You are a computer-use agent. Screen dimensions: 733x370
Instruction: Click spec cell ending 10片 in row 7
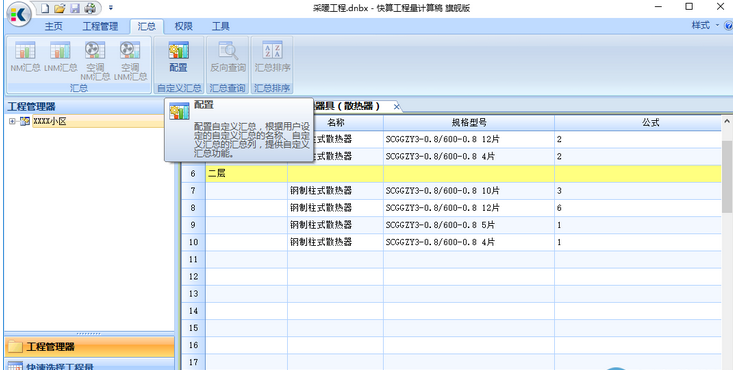(469, 191)
